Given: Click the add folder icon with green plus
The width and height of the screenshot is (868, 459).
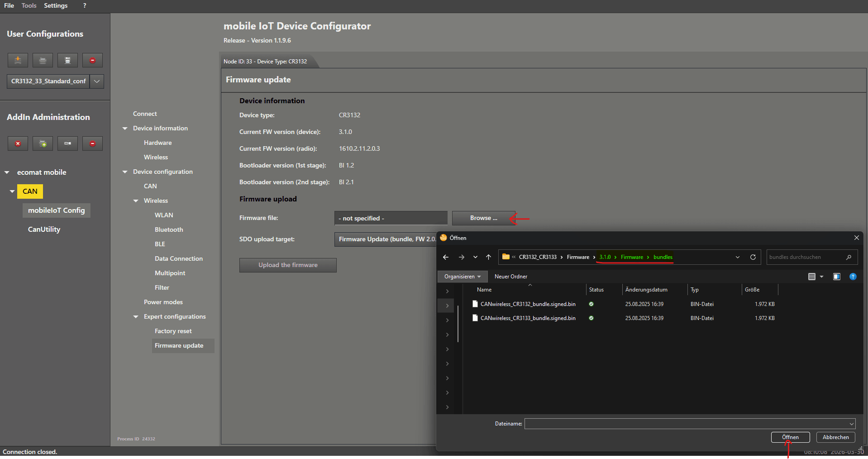Looking at the screenshot, I should point(43,143).
